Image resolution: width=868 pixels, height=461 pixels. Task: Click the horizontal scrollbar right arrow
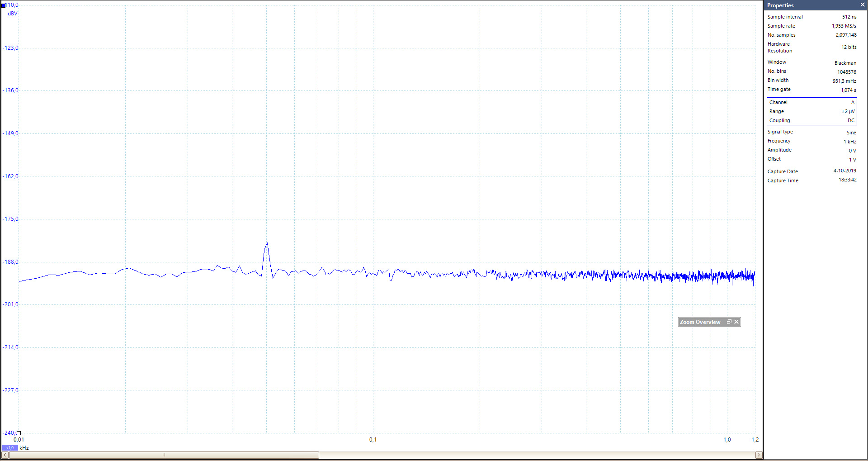tap(759, 455)
